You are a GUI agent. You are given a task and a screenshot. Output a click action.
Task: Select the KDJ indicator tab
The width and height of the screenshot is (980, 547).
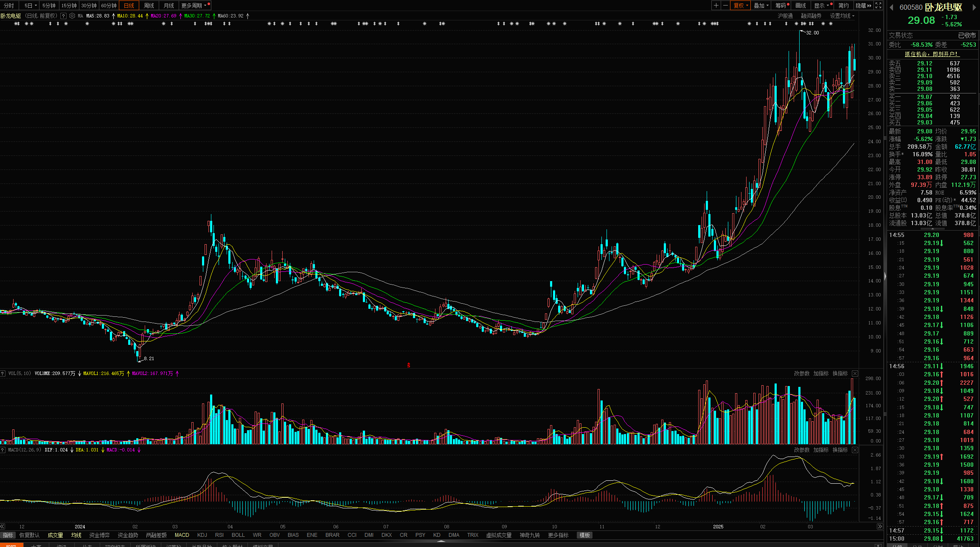coord(202,535)
